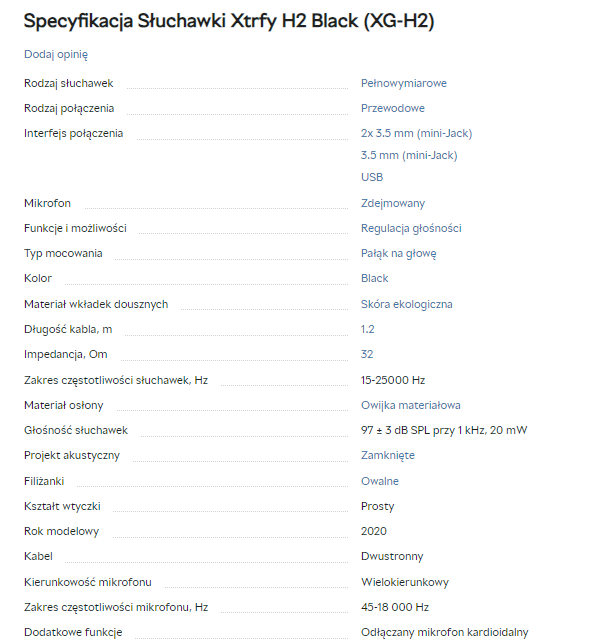Select the Pełnowymiarowe headphone type link
Viewport: 598px width, 640px height.
tap(404, 83)
